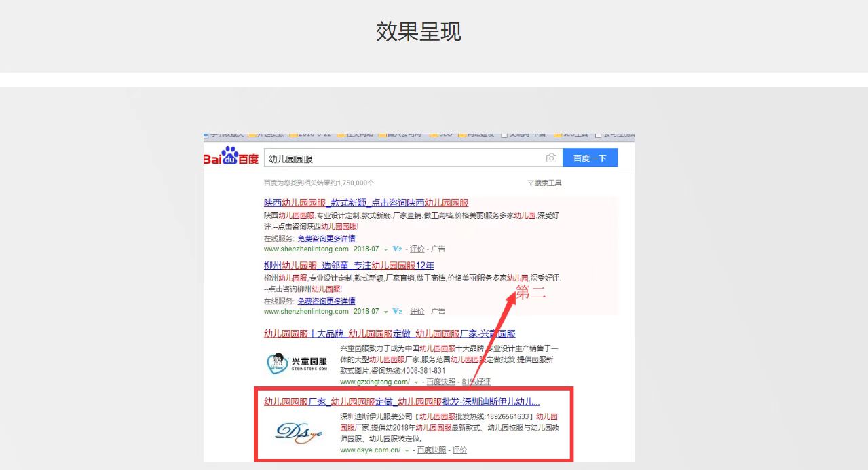
Task: Click the 兴童园服 logo thumbnail
Action: click(297, 363)
